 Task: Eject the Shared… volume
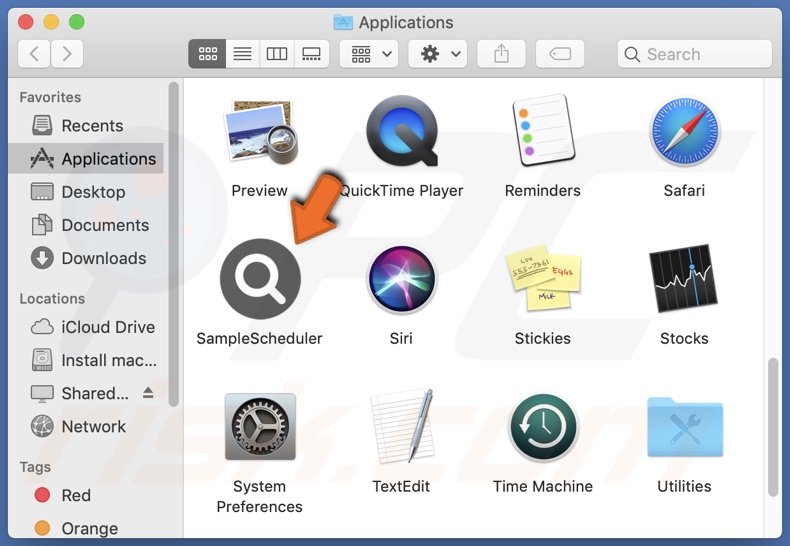[x=148, y=392]
